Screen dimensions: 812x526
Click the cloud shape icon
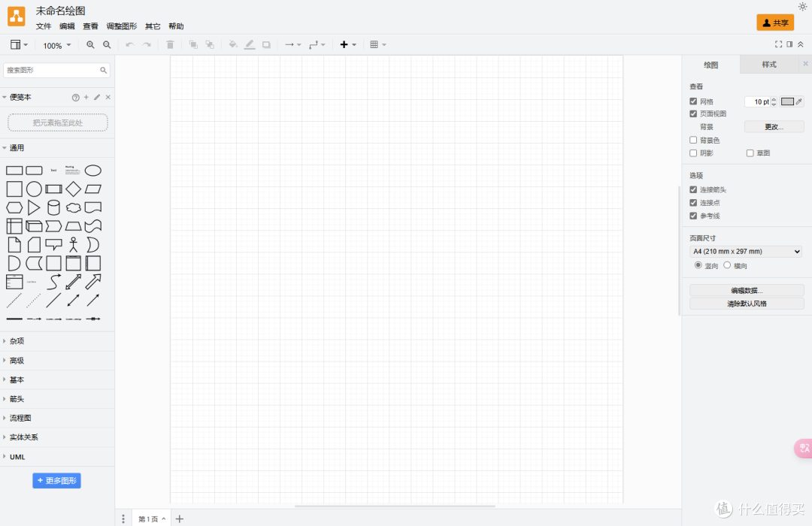73,207
